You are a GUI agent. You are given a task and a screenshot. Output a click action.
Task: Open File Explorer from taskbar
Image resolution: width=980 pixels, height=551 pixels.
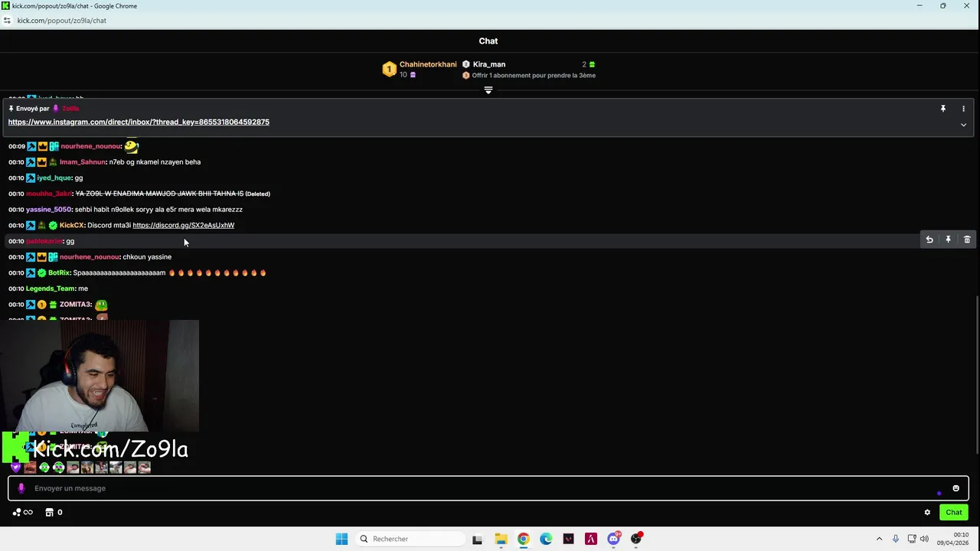click(501, 539)
